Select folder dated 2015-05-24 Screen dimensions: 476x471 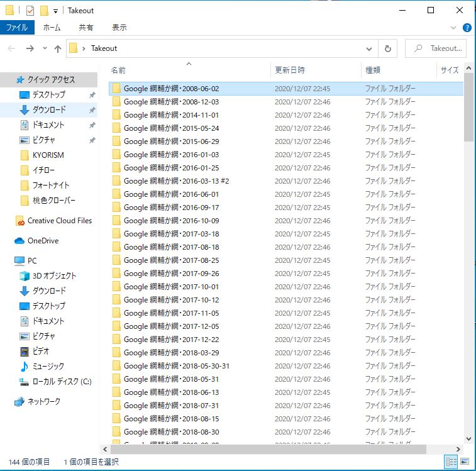coord(285,128)
